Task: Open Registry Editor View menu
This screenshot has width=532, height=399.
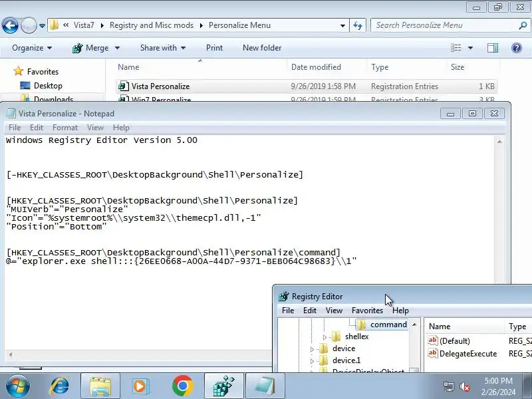Action: pos(334,311)
